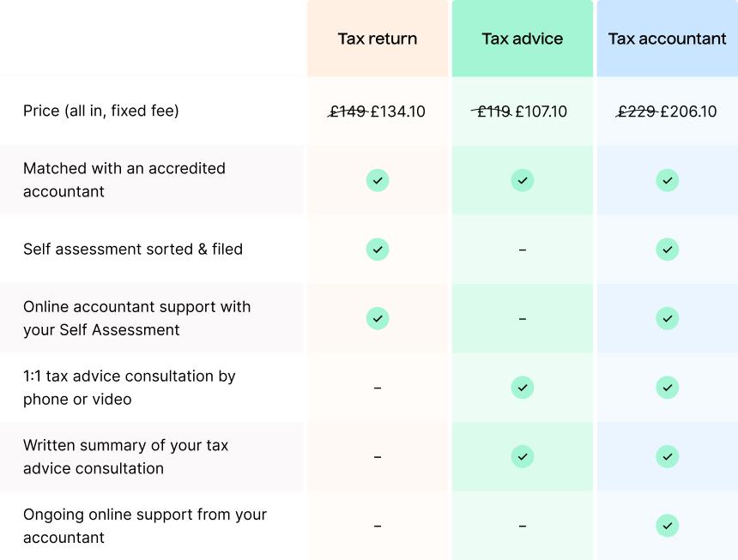738x560 pixels.
Task: Select the Tax accountant column header
Action: (x=667, y=39)
